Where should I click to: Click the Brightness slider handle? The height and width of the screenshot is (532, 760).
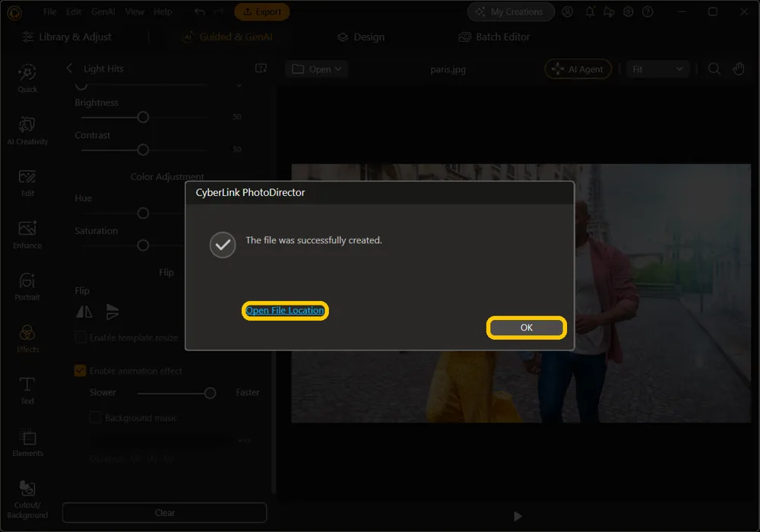tap(143, 117)
